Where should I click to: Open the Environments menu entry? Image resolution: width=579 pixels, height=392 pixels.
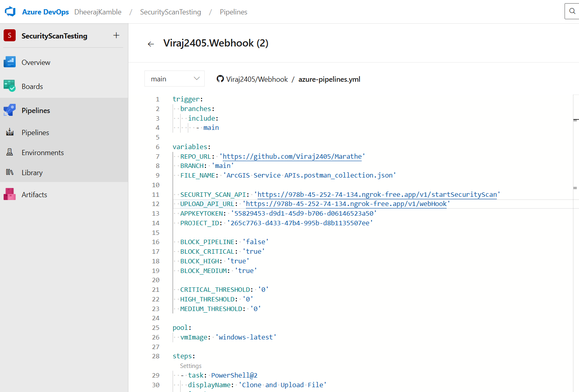[43, 152]
